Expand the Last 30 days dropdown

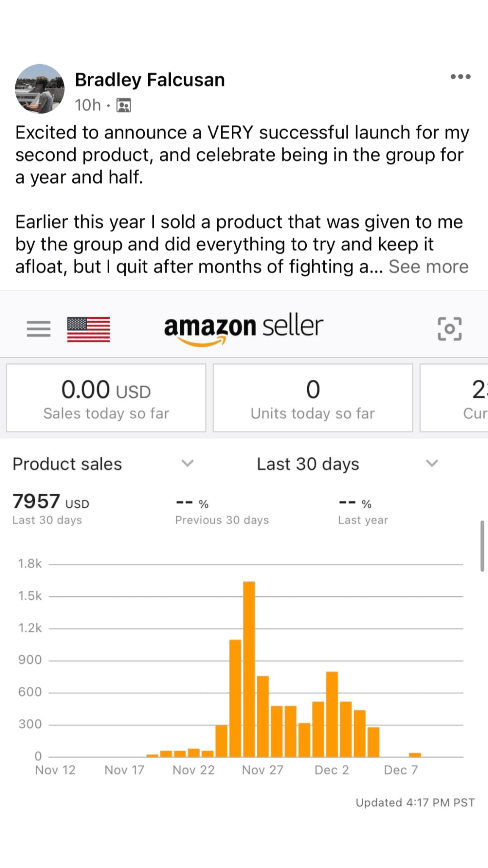432,463
